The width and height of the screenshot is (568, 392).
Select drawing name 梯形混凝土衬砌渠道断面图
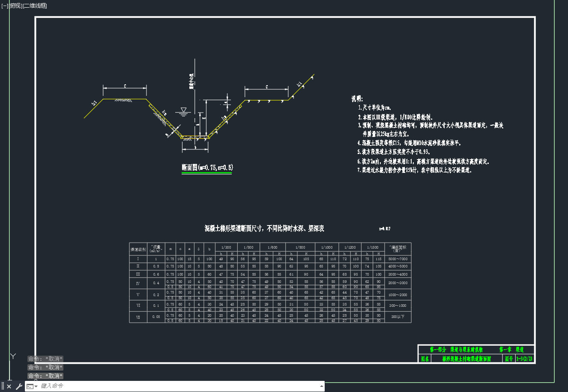tap(466, 359)
